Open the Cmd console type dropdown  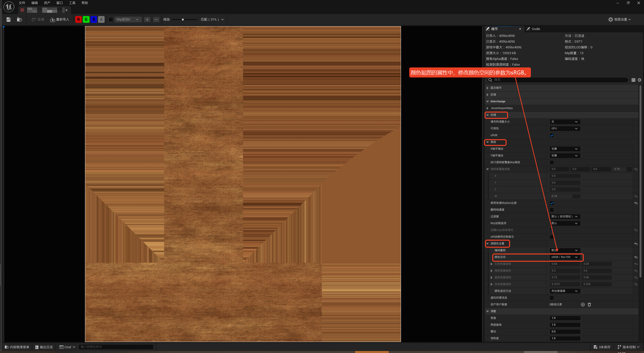(67, 347)
